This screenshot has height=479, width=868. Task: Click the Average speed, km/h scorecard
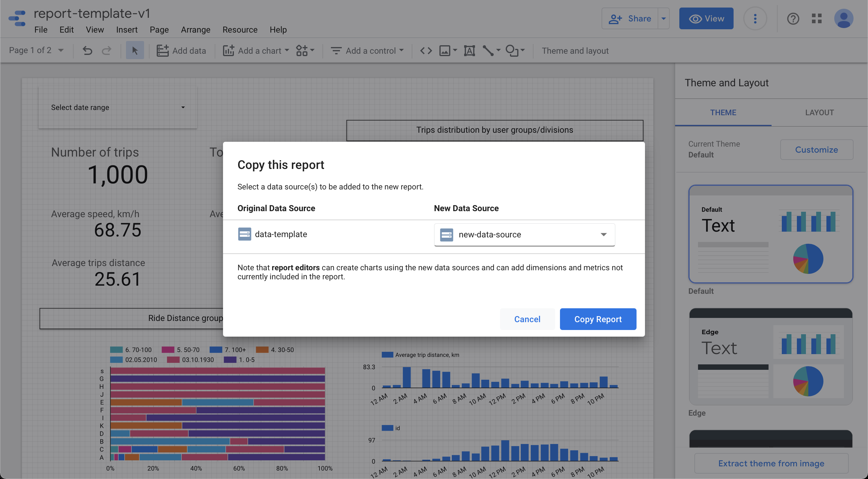[95, 225]
